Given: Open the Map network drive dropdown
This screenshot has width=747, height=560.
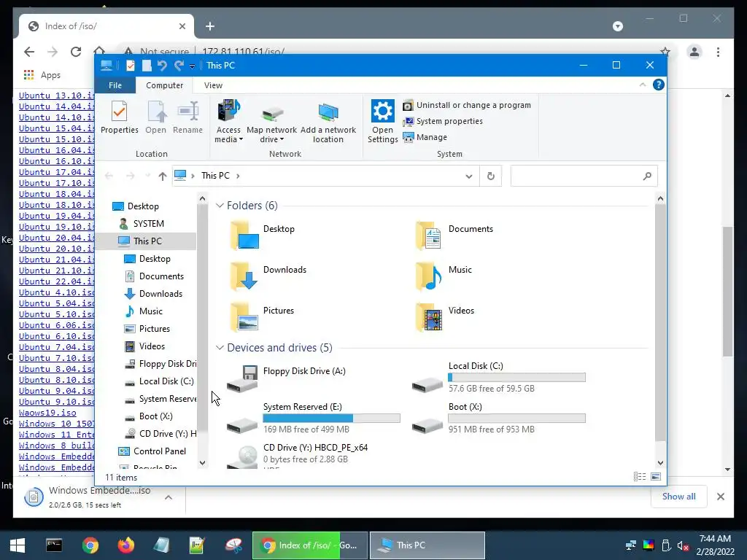Looking at the screenshot, I should [271, 122].
